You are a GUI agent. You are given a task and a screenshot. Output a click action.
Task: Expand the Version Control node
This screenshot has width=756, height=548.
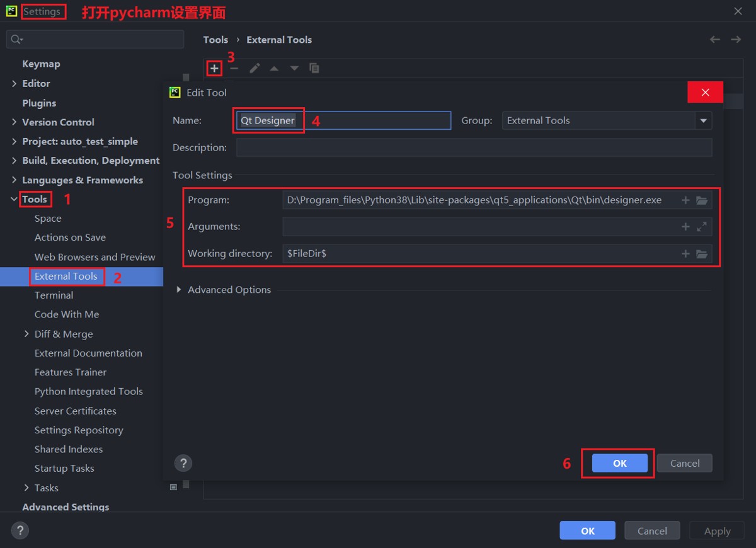point(14,122)
